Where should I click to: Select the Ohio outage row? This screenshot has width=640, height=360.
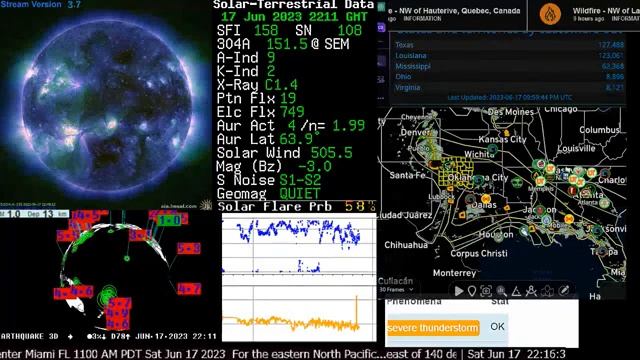pyautogui.click(x=509, y=77)
